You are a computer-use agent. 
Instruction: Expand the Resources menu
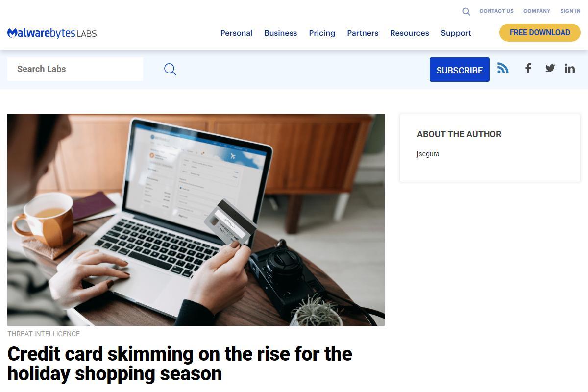tap(410, 33)
